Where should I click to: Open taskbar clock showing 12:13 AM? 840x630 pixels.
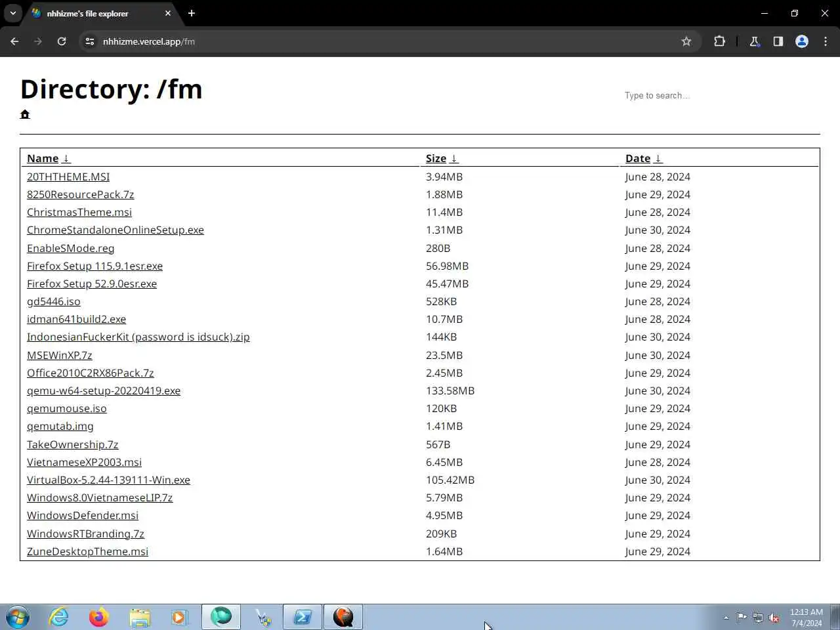[806, 617]
